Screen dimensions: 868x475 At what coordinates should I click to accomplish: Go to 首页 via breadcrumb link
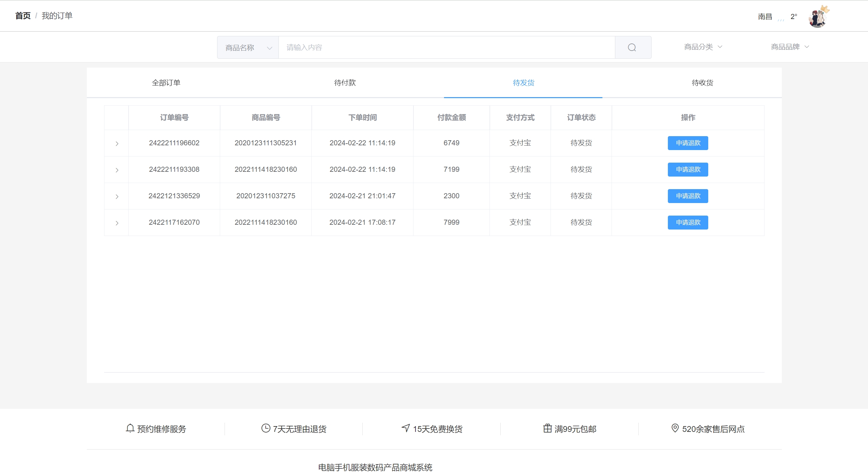coord(23,16)
